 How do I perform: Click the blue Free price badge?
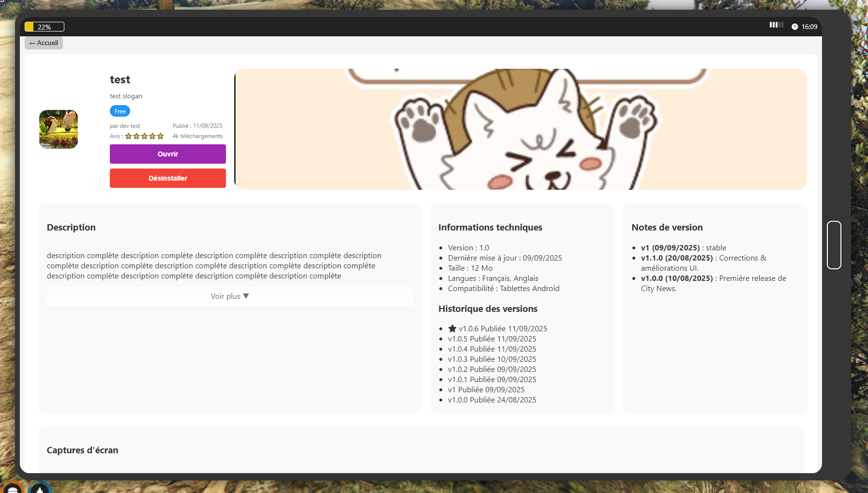[x=120, y=111]
